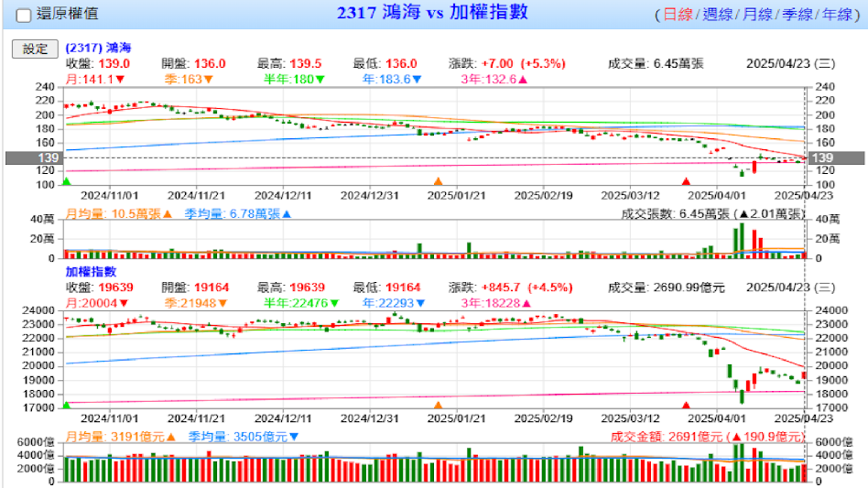Click 月均量: 10.5萬張 volume label
The image size is (868, 488).
[x=118, y=213]
